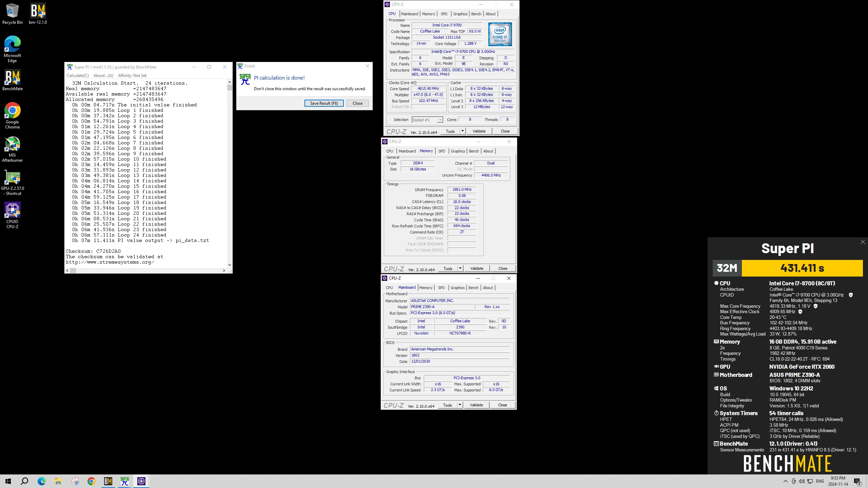Click the Super PI icon in Finish dialog

tap(245, 79)
